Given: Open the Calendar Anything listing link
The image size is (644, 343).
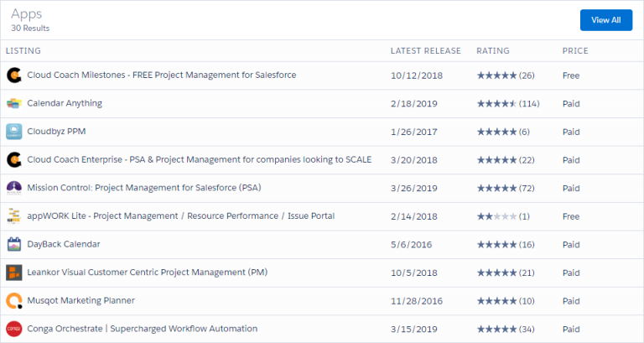Looking at the screenshot, I should (x=65, y=103).
